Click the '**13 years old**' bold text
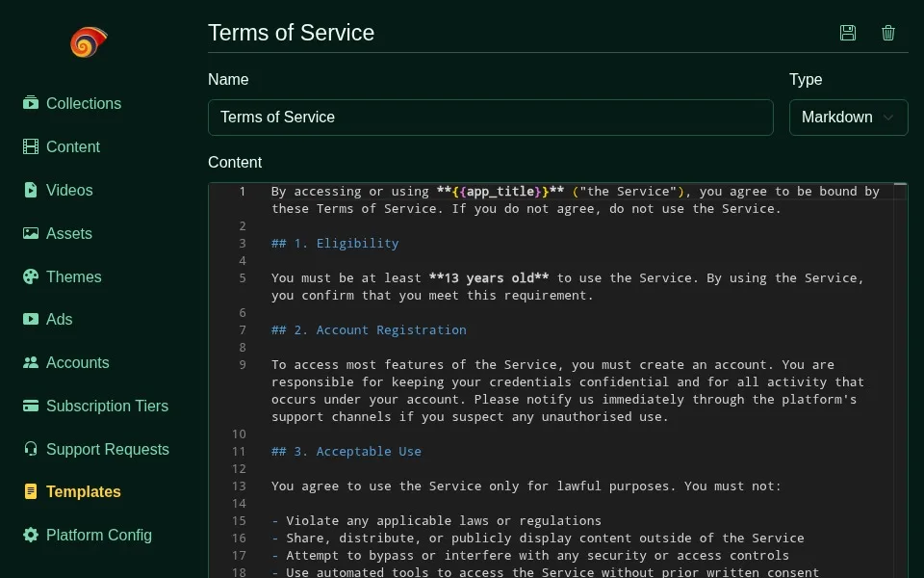 [x=489, y=277]
